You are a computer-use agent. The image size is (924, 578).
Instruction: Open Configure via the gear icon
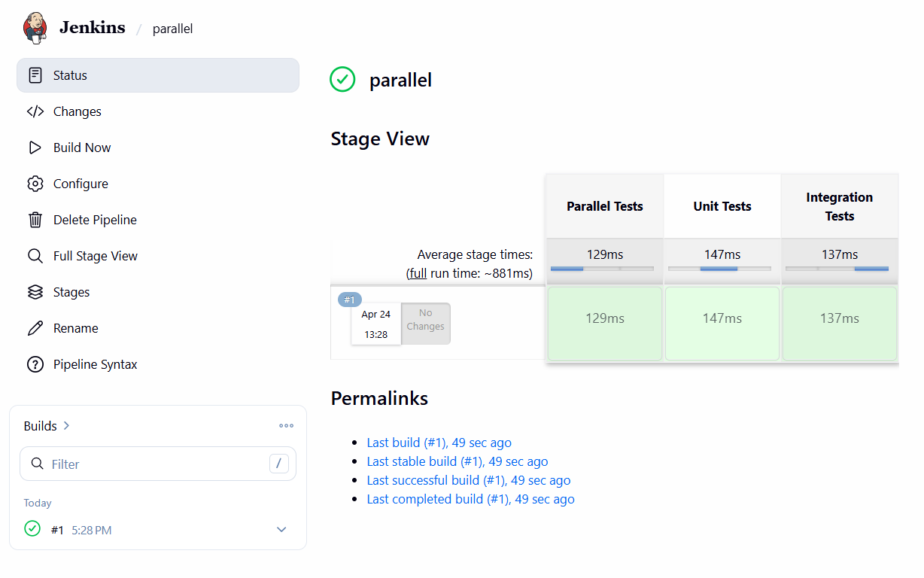35,184
